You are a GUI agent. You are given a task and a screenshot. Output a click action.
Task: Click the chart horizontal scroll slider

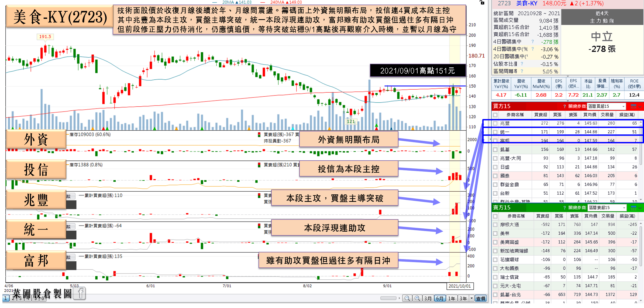pyautogui.click(x=388, y=298)
